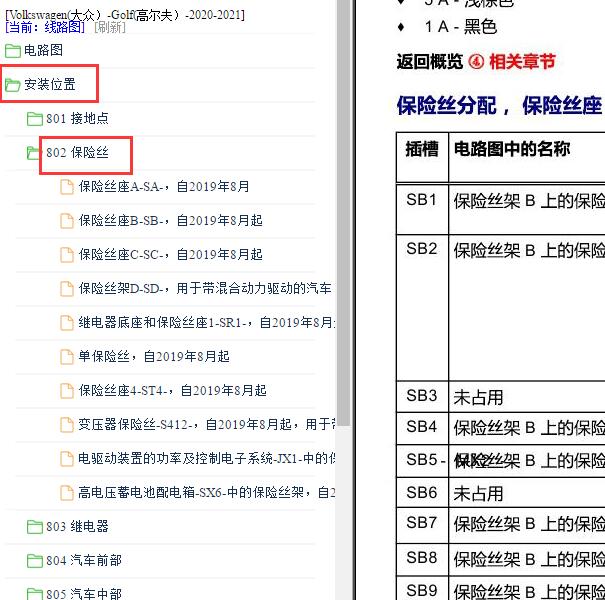Image resolution: width=605 pixels, height=600 pixels.
Task: Click the circled icon before 相关章节
Action: 476,62
